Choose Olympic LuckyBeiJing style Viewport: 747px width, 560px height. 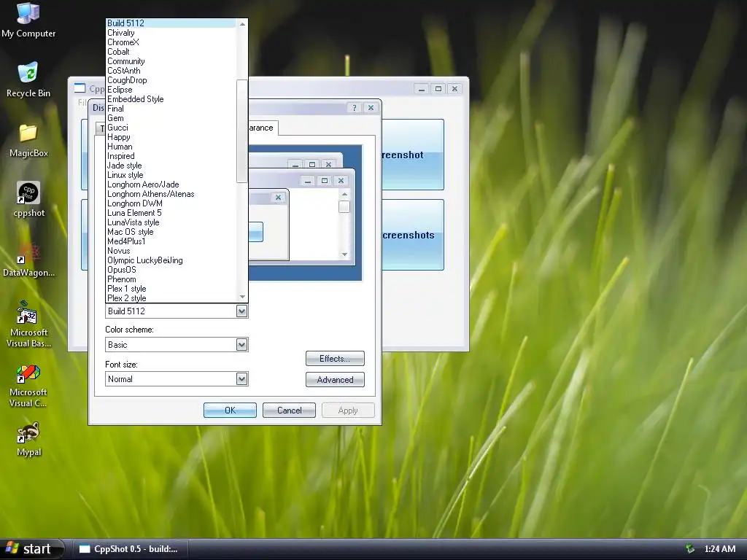[171, 260]
